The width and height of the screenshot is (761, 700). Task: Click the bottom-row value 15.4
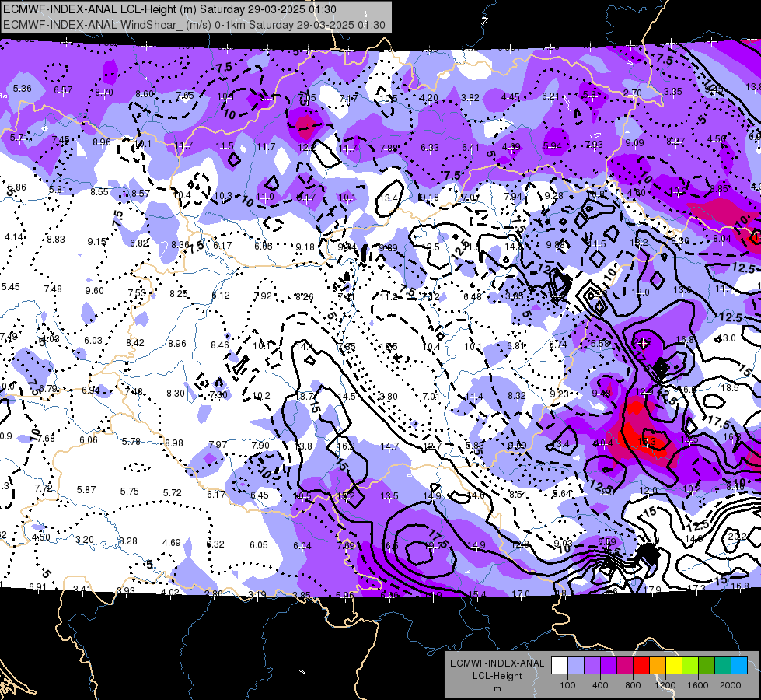coord(477,594)
